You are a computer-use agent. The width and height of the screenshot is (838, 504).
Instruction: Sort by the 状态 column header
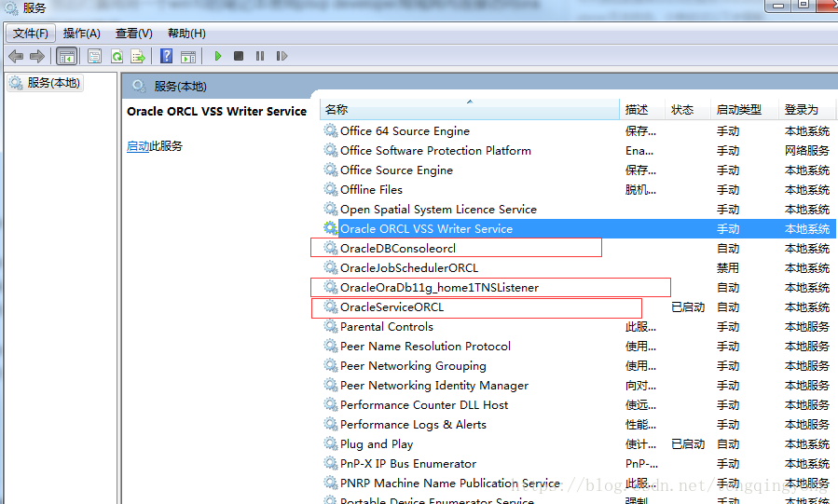tap(688, 109)
